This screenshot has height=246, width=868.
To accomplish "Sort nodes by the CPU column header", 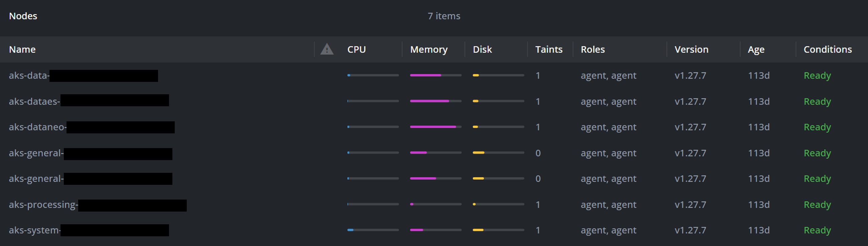I will click(356, 49).
